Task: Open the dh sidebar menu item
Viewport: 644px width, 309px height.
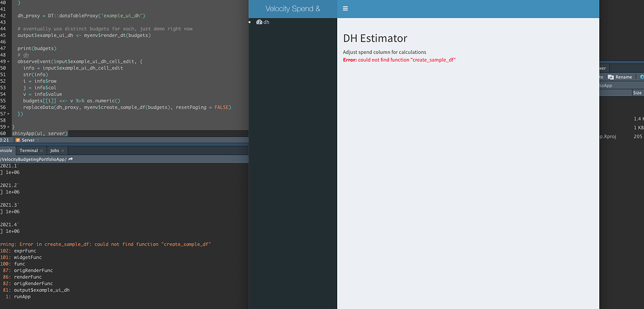Action: click(263, 22)
